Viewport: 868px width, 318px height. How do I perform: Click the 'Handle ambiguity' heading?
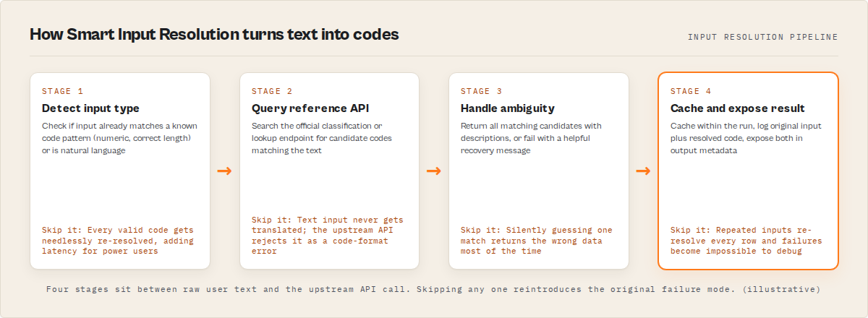click(508, 108)
